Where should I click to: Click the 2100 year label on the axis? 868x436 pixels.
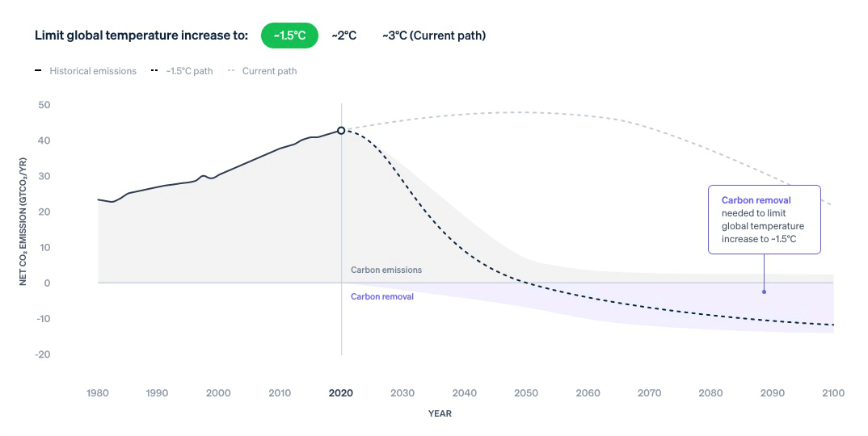click(x=833, y=393)
